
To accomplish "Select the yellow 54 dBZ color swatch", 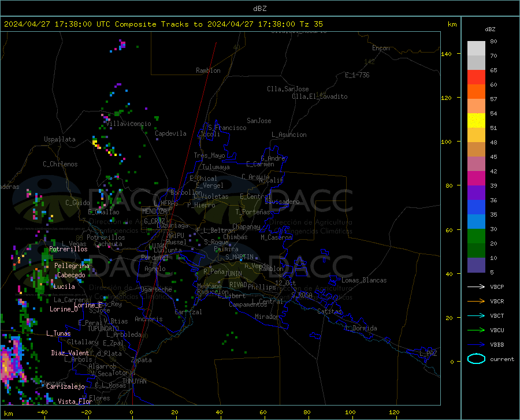I will [476, 120].
